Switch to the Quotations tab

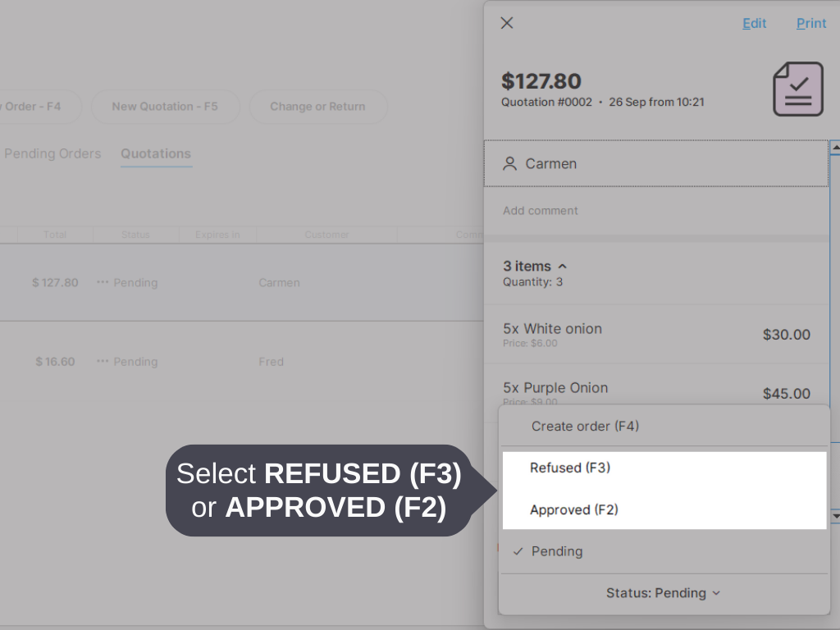coord(156,153)
